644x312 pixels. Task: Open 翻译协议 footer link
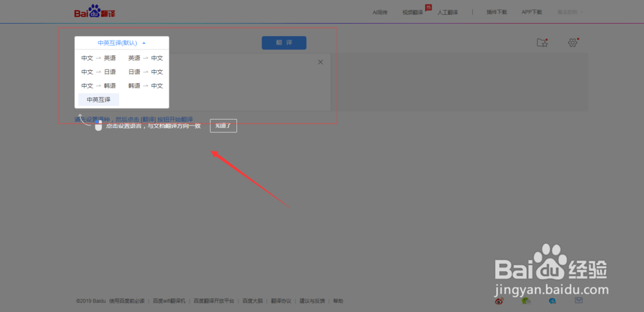click(x=281, y=301)
